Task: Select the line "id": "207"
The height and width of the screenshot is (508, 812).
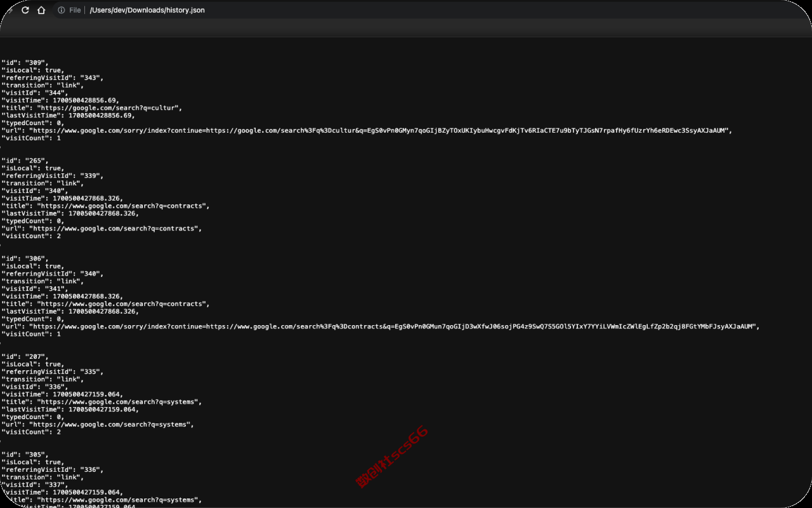Action: pos(25,357)
